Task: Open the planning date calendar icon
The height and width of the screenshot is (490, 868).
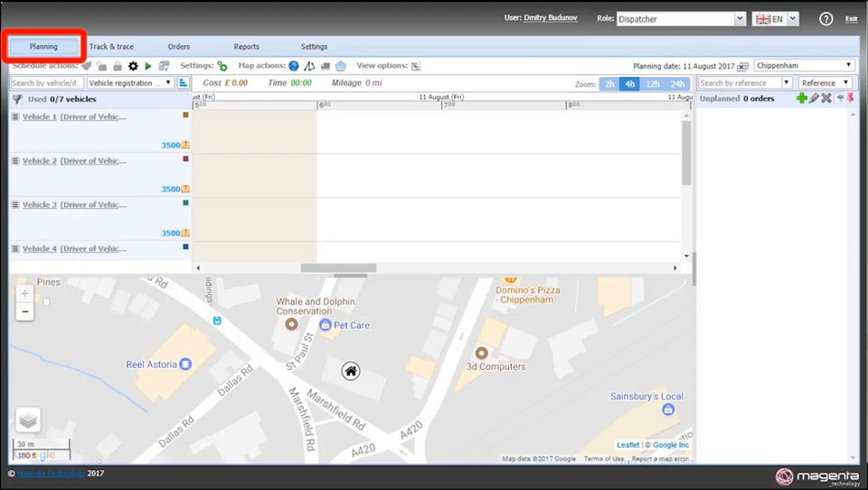Action: click(743, 66)
